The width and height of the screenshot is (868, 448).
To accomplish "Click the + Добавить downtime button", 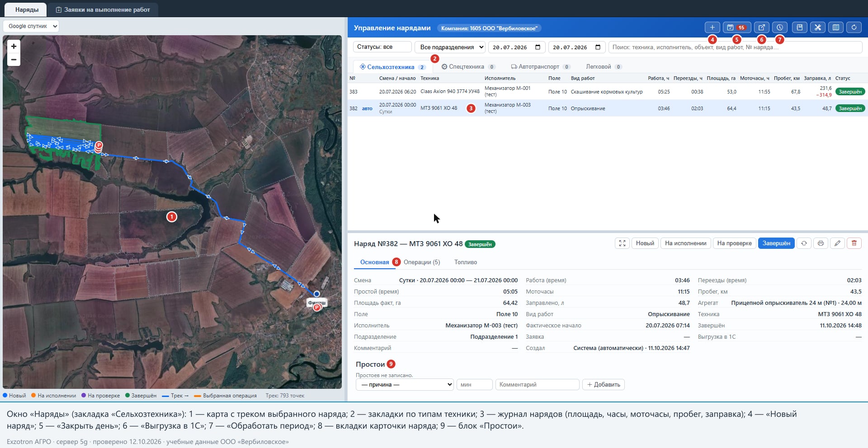I will 604,385.
